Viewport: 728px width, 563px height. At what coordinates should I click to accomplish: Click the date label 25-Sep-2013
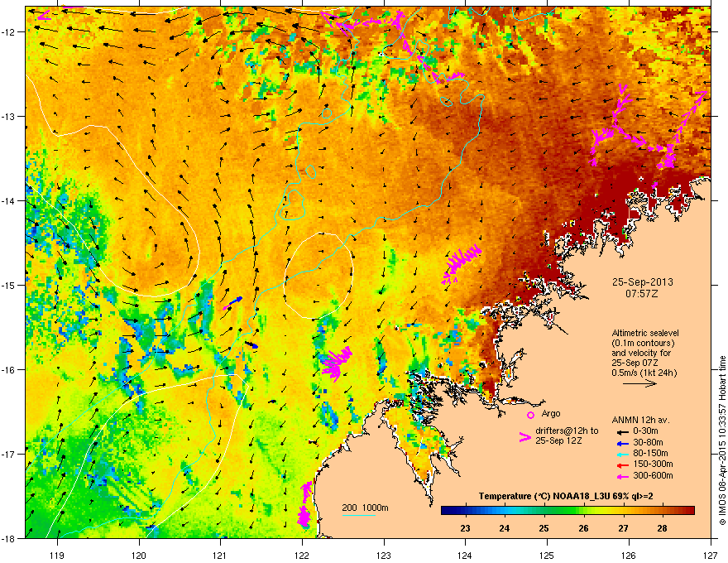tap(642, 282)
